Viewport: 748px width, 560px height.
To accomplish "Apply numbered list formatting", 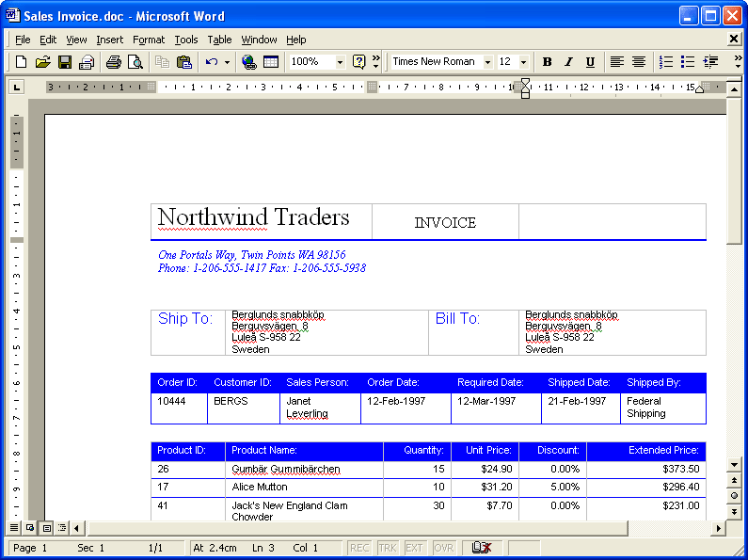I will pyautogui.click(x=666, y=61).
